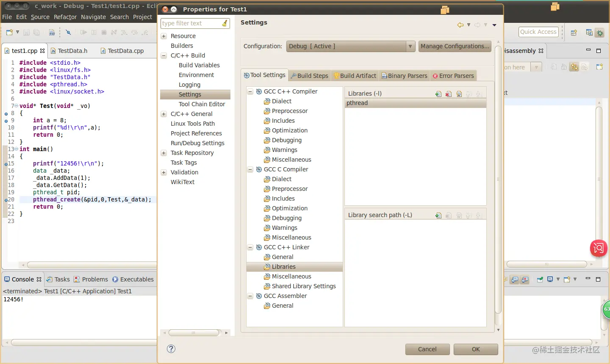Image resolution: width=610 pixels, height=364 pixels.
Task: Open the TestData.h editor tab
Action: point(69,51)
